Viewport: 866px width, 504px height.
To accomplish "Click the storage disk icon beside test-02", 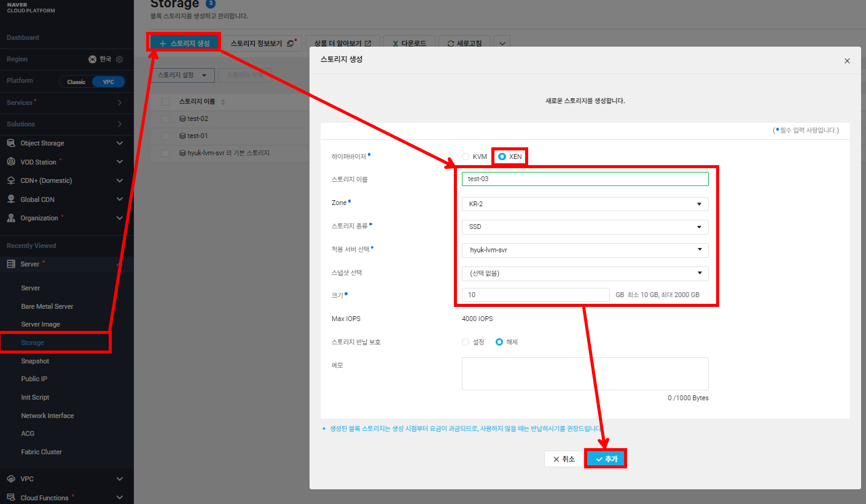I will [182, 118].
